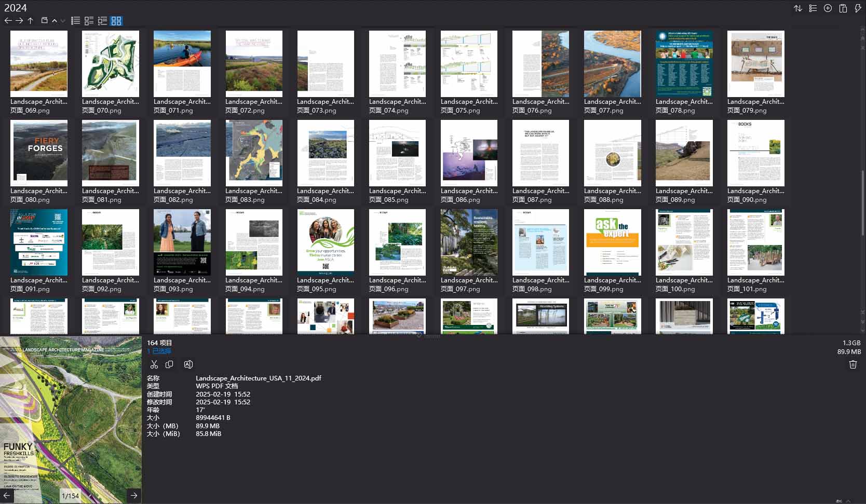
Task: Rename the selected PDF
Action: [x=188, y=364]
